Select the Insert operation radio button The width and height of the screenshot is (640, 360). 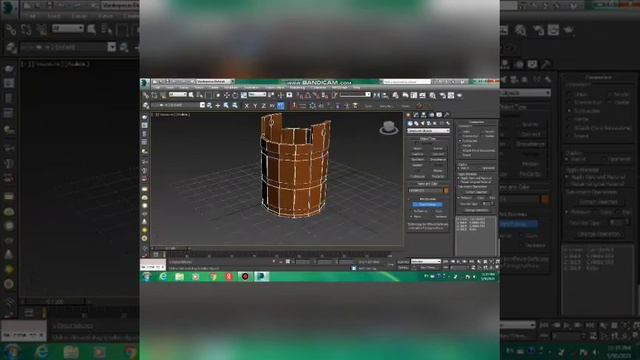[459, 155]
